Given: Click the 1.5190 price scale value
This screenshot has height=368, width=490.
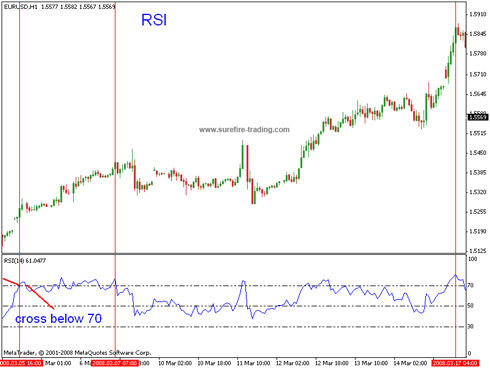Looking at the screenshot, I should (x=478, y=231).
